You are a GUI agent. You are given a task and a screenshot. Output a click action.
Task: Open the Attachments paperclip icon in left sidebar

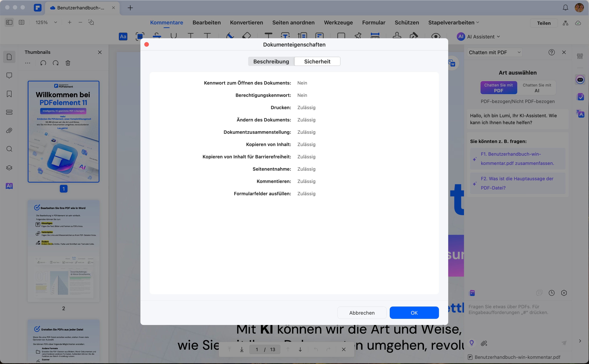(x=9, y=131)
